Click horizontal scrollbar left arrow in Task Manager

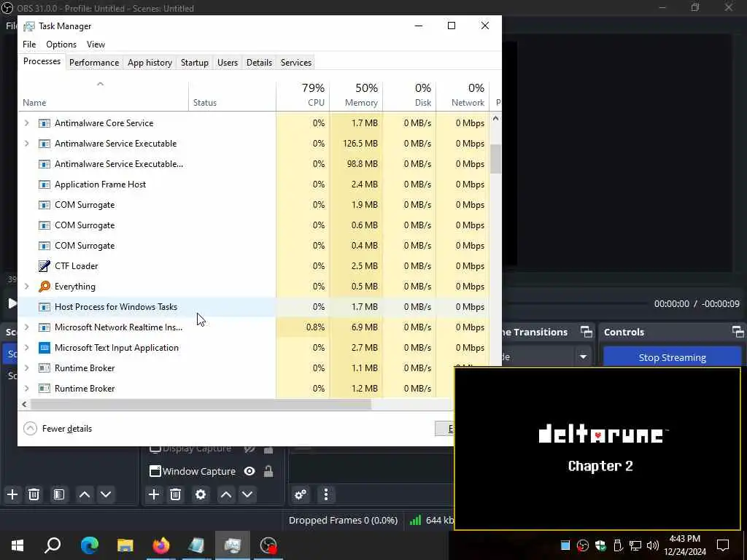[x=24, y=404]
